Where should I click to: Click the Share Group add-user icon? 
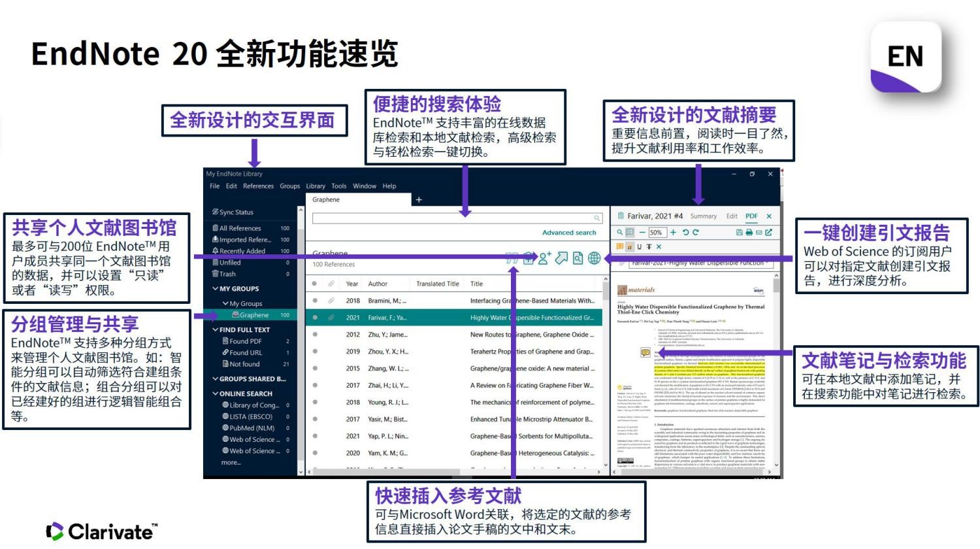tap(544, 258)
